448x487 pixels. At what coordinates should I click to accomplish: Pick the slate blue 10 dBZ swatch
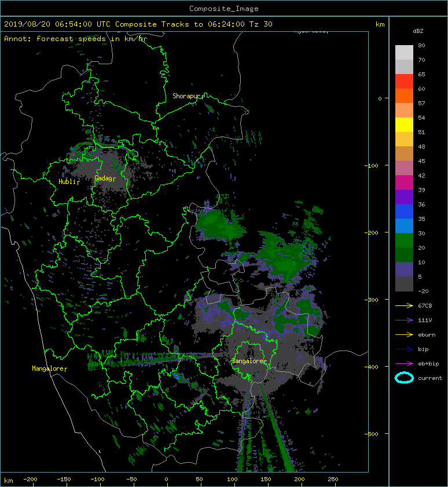[x=404, y=270]
